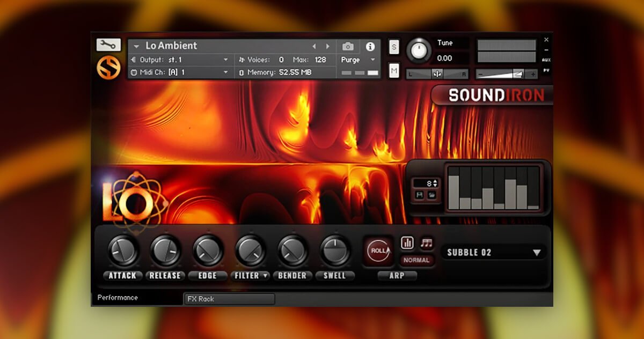
Task: Click the next preset right arrow
Action: [327, 47]
